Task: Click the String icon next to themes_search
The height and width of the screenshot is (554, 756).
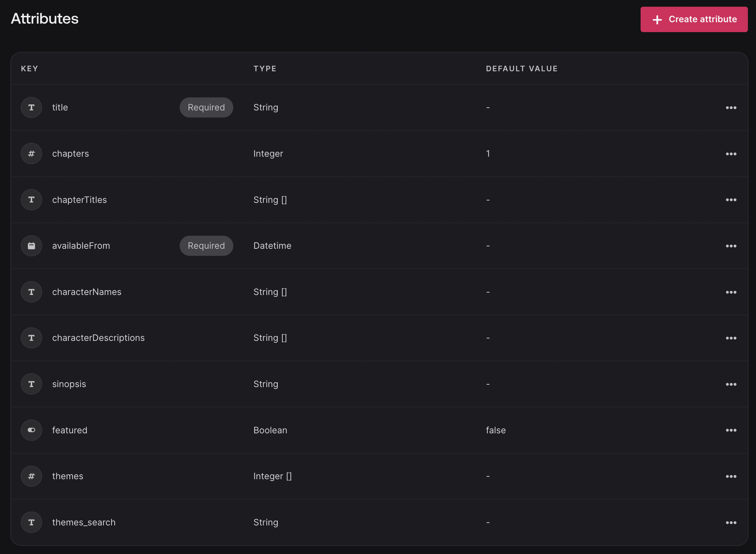Action: 31,522
